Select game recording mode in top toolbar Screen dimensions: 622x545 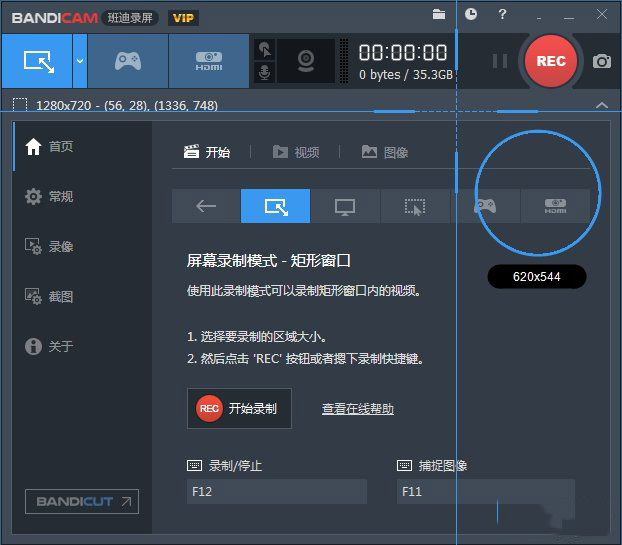click(128, 61)
